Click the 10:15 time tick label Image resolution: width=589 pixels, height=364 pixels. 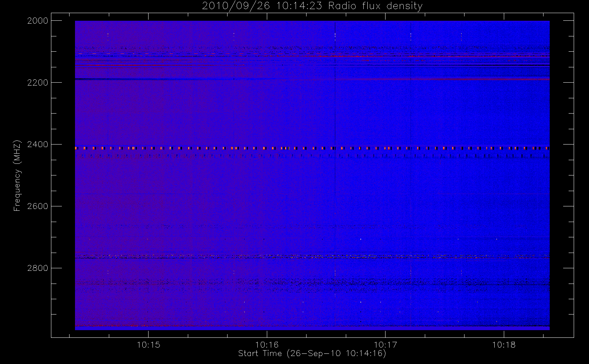click(x=149, y=345)
